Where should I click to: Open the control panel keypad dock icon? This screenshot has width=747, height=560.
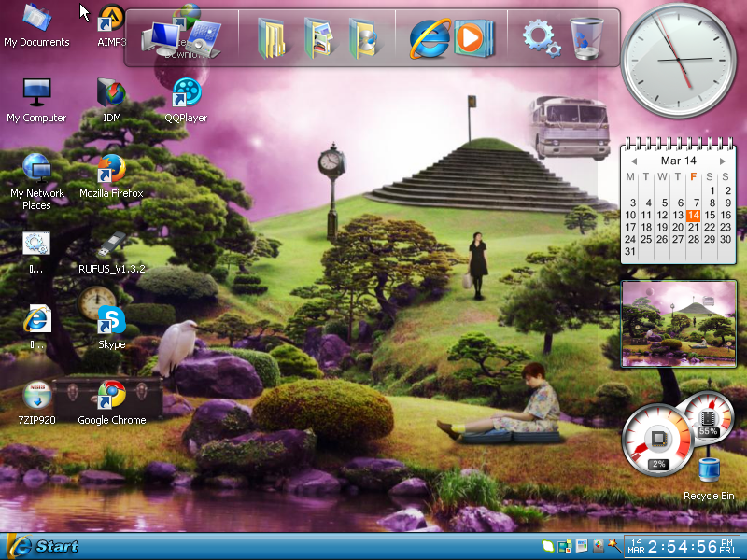coord(204,40)
